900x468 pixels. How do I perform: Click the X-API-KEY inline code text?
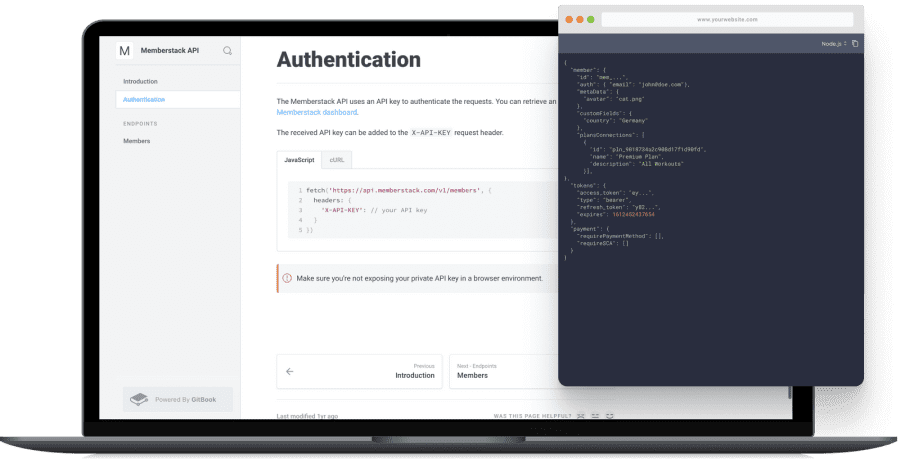point(431,133)
